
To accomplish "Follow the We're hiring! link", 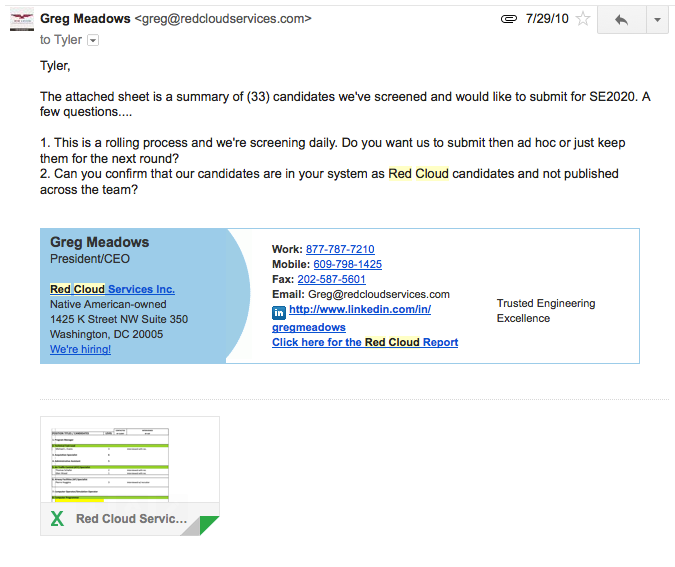I will [x=81, y=349].
